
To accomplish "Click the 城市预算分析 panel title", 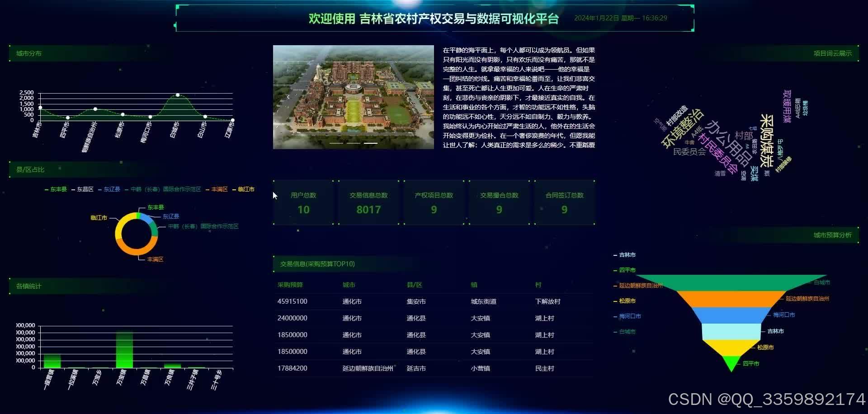I will pyautogui.click(x=832, y=235).
